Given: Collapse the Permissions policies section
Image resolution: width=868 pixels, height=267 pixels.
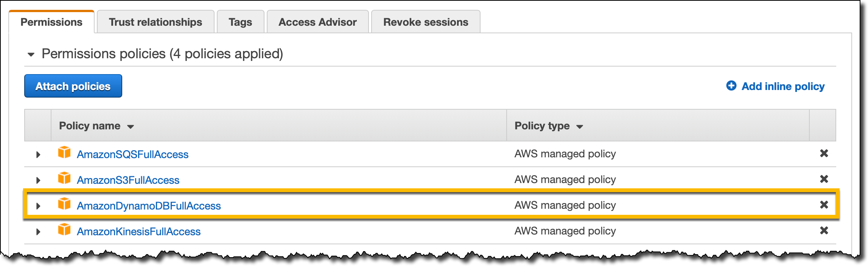Looking at the screenshot, I should (31, 54).
